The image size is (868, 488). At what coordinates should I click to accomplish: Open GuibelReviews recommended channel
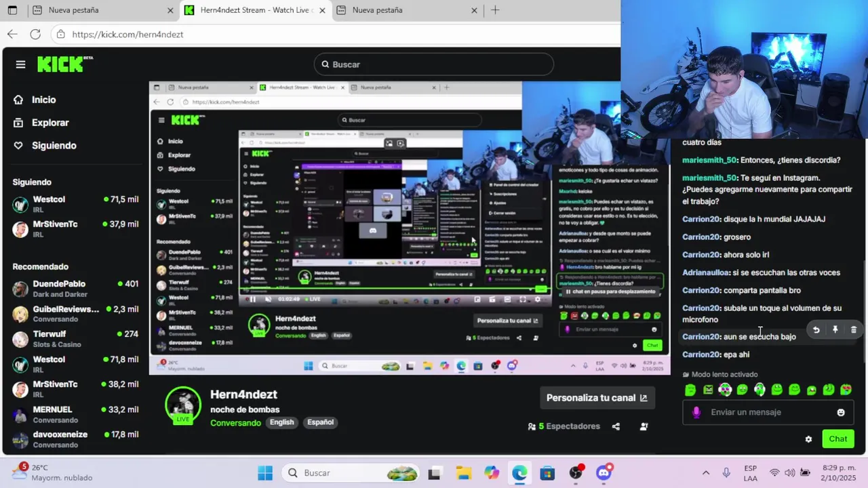point(75,314)
